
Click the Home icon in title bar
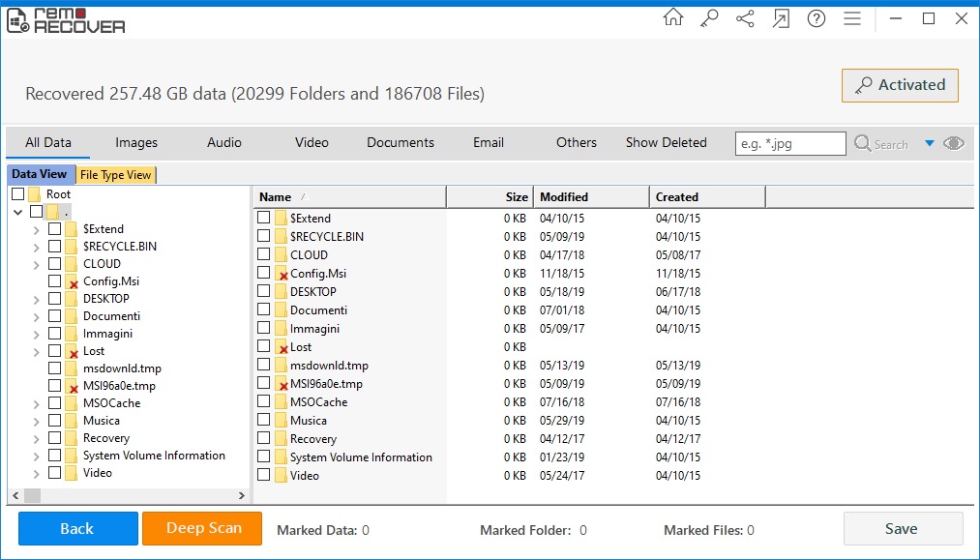tap(673, 18)
